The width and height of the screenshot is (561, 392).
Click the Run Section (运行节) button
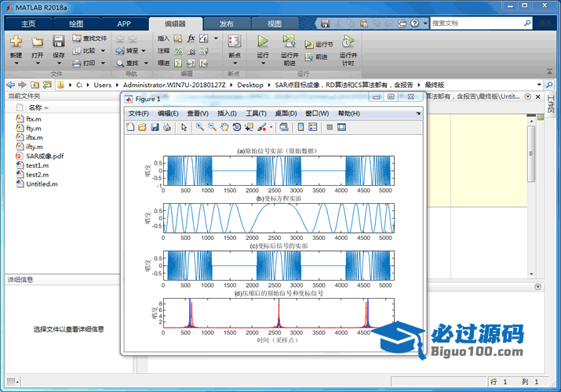(x=319, y=45)
